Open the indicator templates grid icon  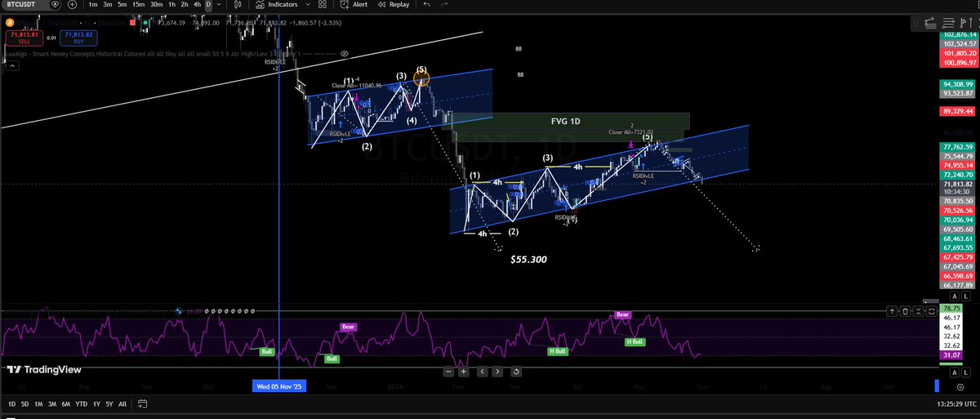323,5
